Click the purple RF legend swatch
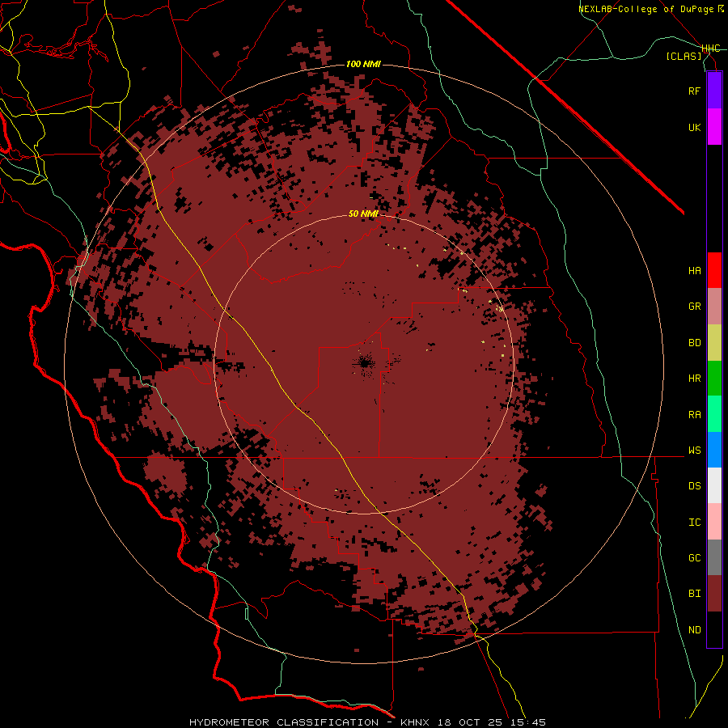 (x=714, y=91)
